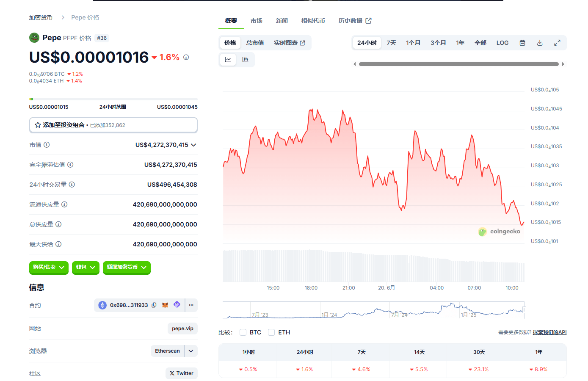Enable BTC comparison checkbox
This screenshot has height=381, width=588.
tap(243, 332)
